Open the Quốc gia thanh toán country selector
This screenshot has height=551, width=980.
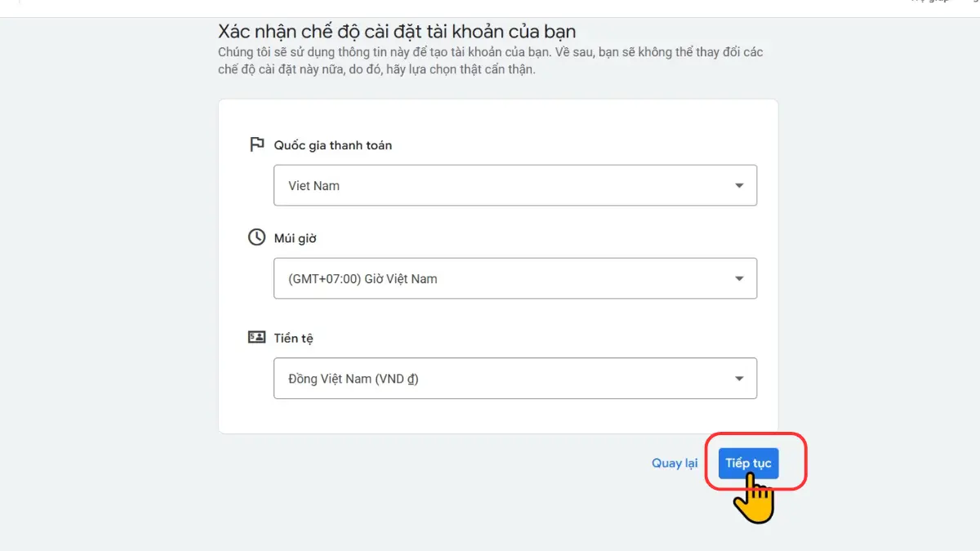point(514,185)
